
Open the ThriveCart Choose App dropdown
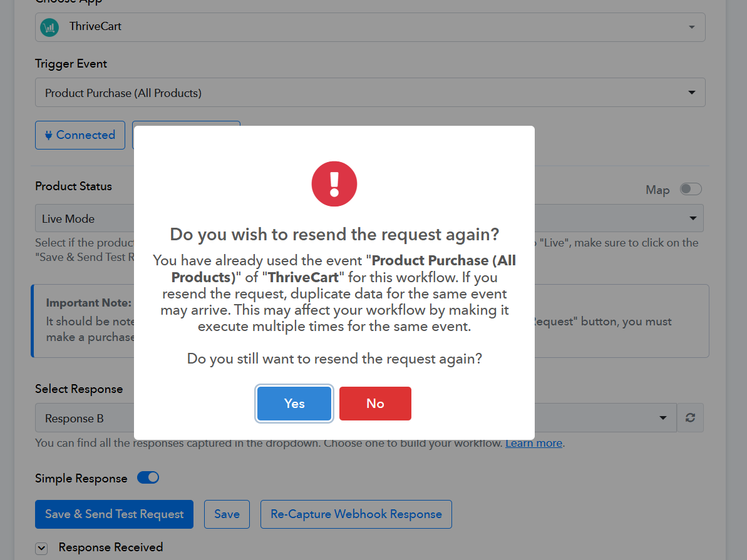369,27
